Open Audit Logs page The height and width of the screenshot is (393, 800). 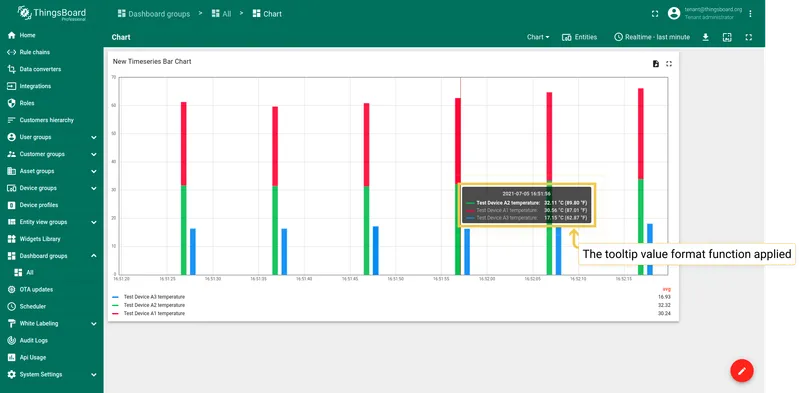point(51,340)
